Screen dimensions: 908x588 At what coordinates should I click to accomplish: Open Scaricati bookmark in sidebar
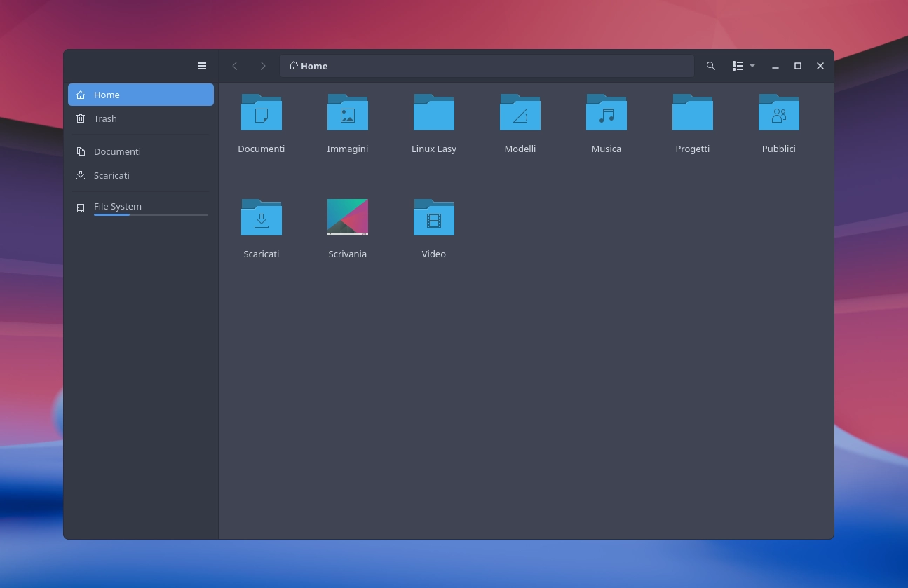[x=141, y=175]
